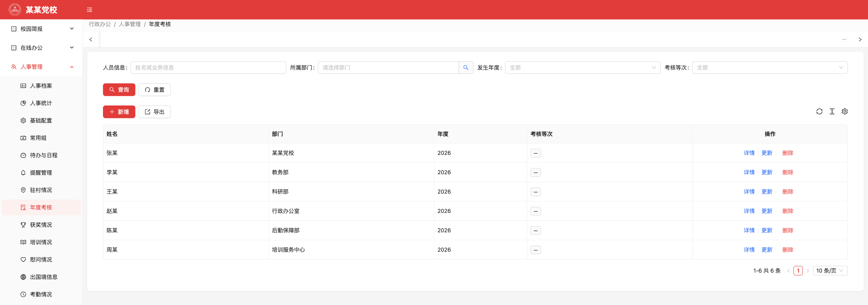Expand the 在线办公 menu chevron

(x=72, y=47)
